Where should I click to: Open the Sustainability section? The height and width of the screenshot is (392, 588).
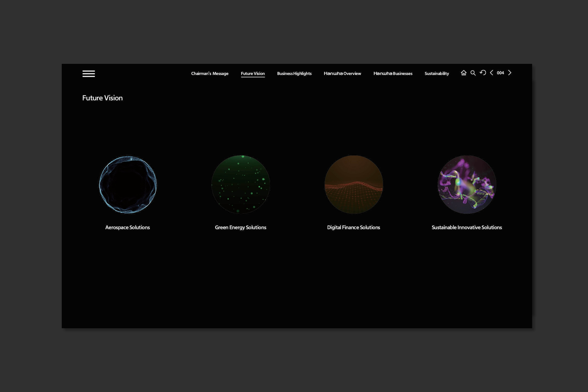tap(437, 74)
